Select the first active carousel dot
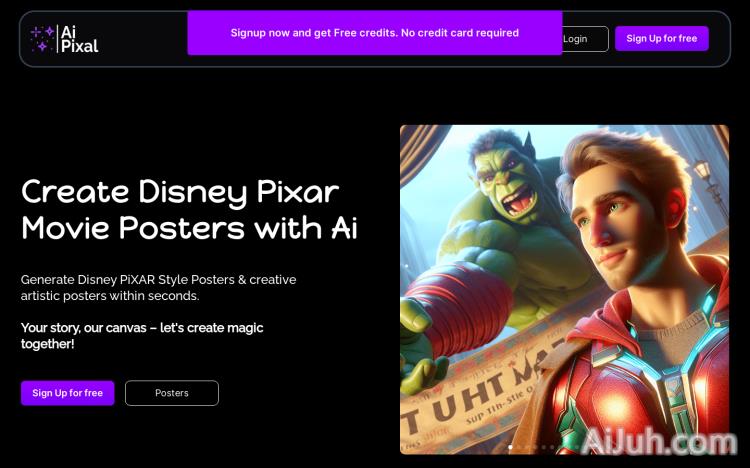The image size is (750, 468). pos(510,447)
